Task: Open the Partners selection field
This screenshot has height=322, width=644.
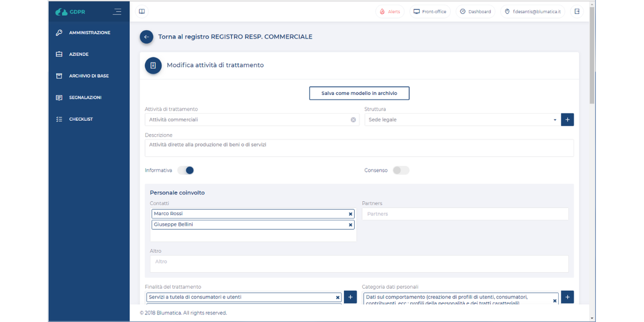Action: 465,214
